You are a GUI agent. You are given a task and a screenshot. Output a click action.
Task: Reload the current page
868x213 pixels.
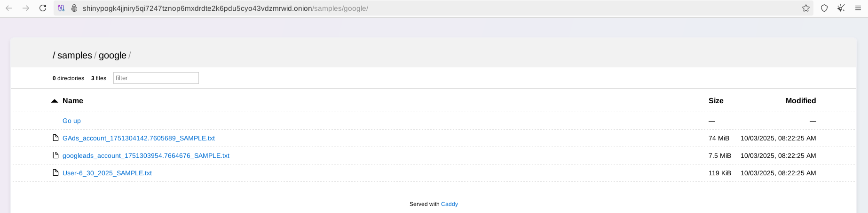pos(43,8)
